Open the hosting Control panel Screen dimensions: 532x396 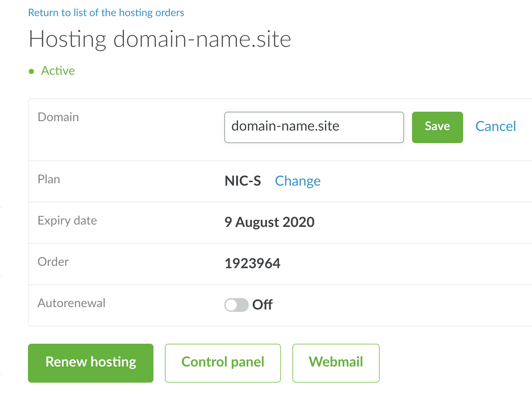[223, 363]
